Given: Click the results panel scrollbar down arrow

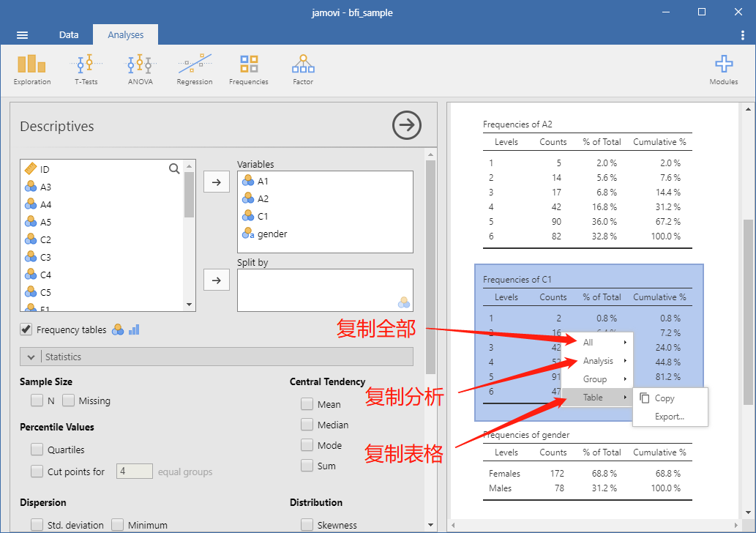Looking at the screenshot, I should (x=748, y=512).
